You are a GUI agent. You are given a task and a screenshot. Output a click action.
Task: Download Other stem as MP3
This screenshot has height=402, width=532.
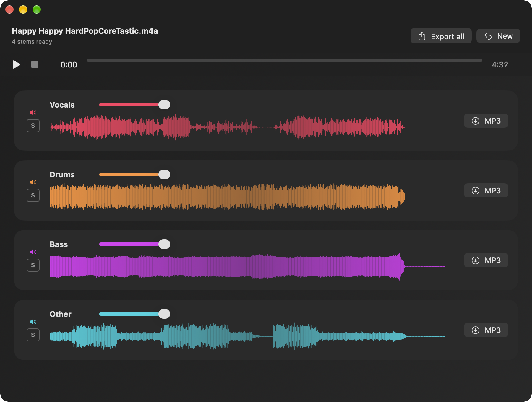point(486,330)
